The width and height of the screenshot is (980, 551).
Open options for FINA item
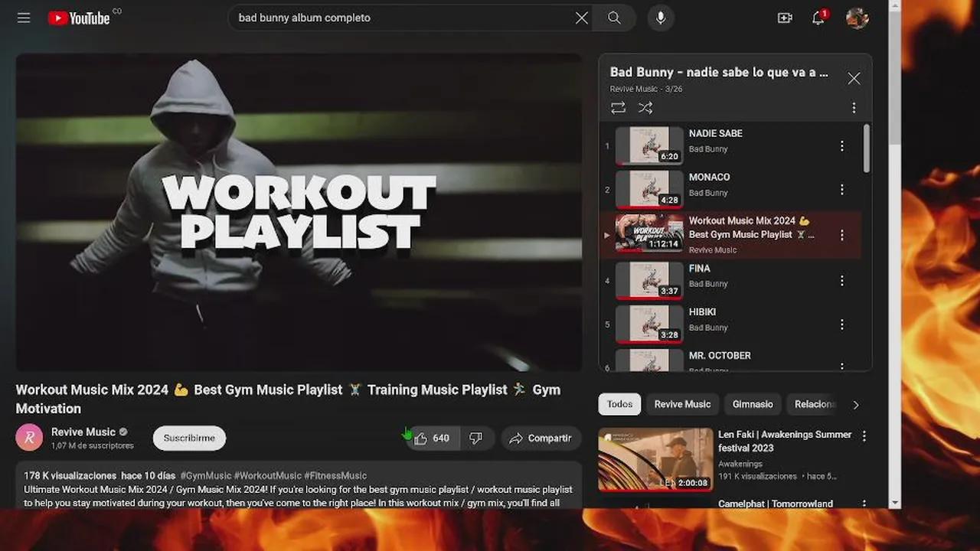click(842, 281)
